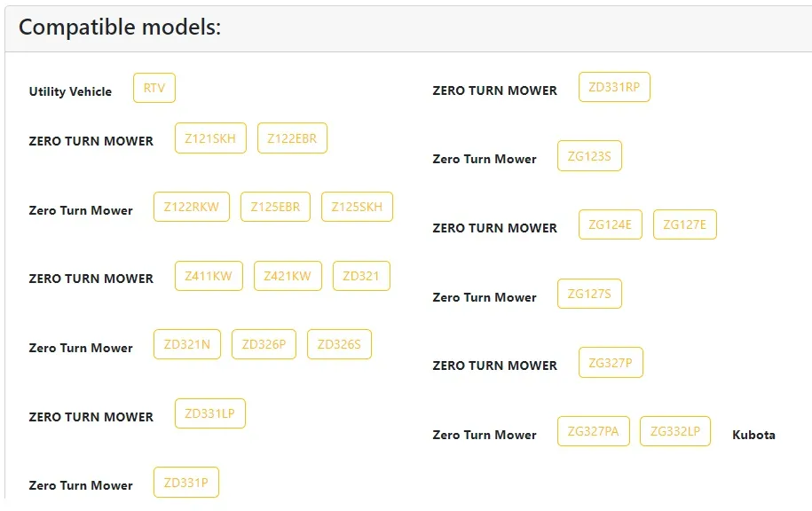This screenshot has width=812, height=511.
Task: Open the ZD326P model tag
Action: (264, 344)
